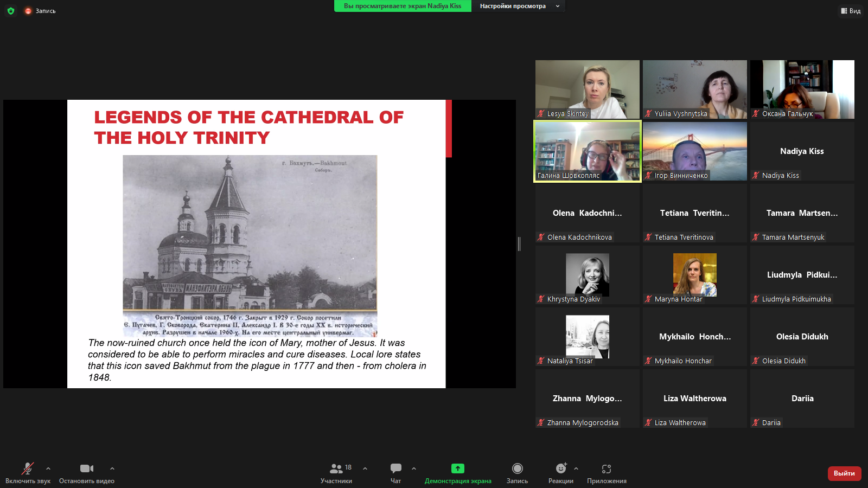Click the red recording indicator

coord(28,11)
